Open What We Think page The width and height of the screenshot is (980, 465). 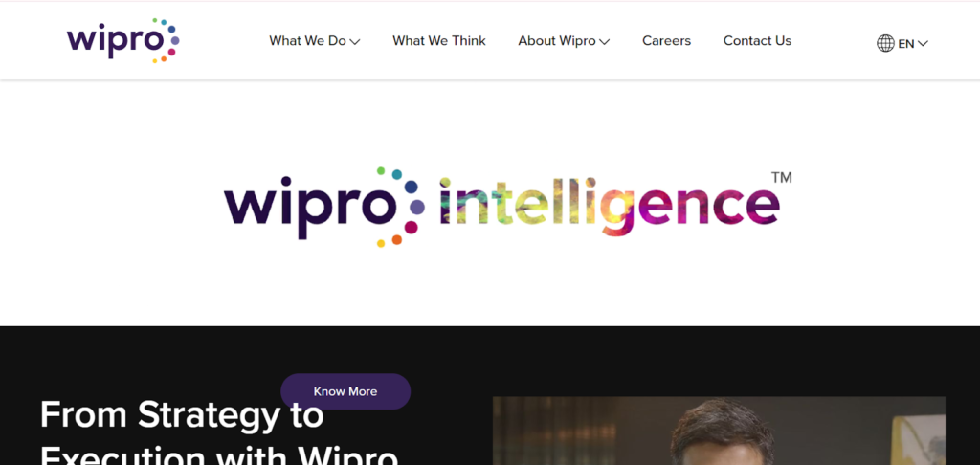pos(438,40)
